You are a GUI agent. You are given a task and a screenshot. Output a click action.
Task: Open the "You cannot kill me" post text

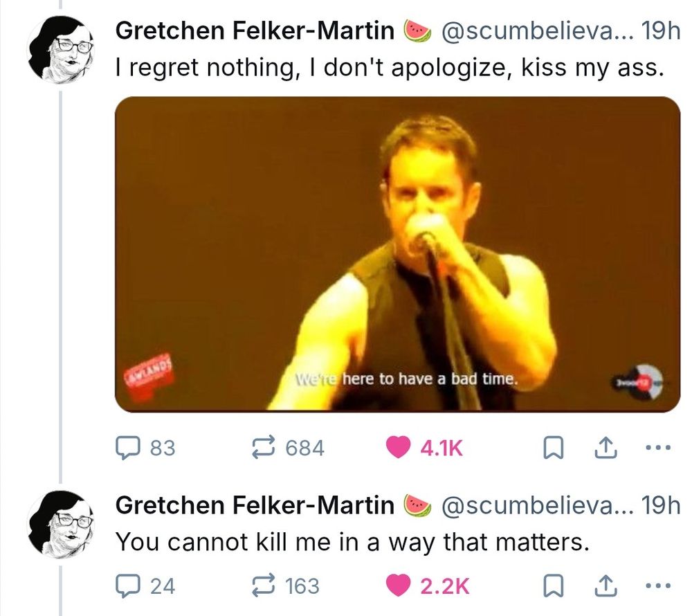(352, 541)
